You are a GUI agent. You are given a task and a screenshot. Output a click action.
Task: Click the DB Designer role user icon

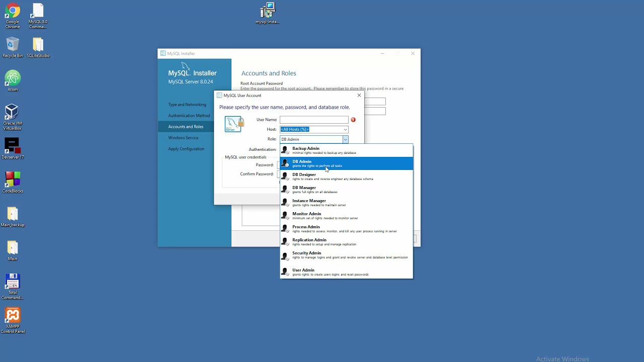click(285, 176)
